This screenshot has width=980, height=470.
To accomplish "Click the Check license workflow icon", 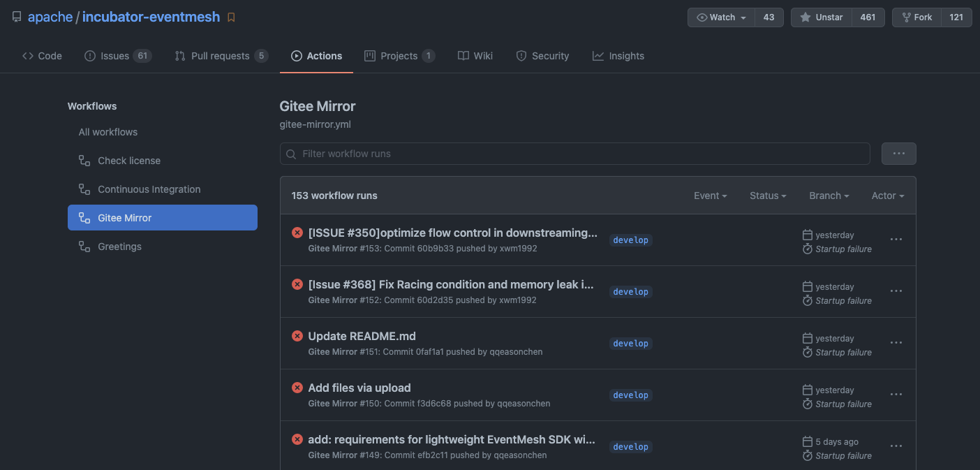I will click(84, 161).
